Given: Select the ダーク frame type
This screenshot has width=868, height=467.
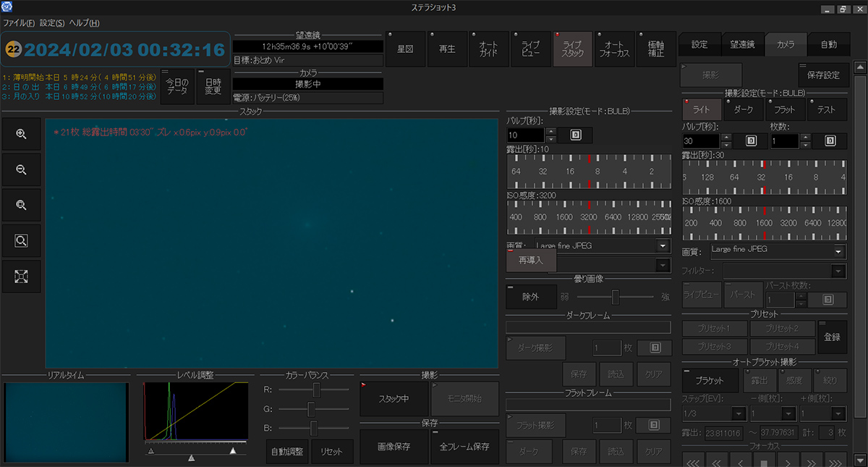Looking at the screenshot, I should coord(744,109).
